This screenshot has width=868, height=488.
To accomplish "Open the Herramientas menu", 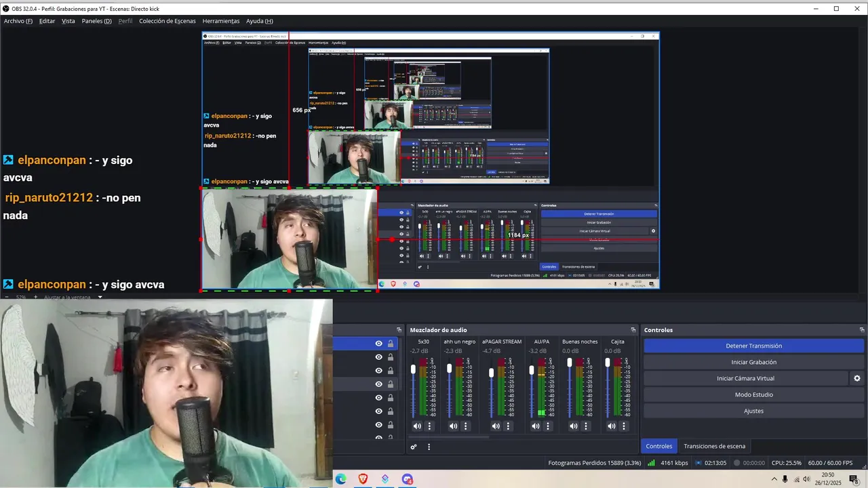I will 221,21.
